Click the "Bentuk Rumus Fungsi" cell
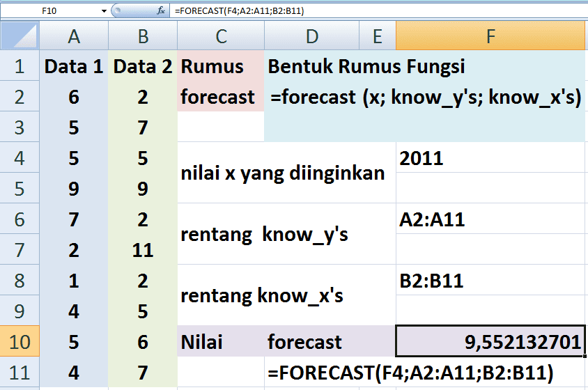This screenshot has width=588, height=390. pos(425,66)
